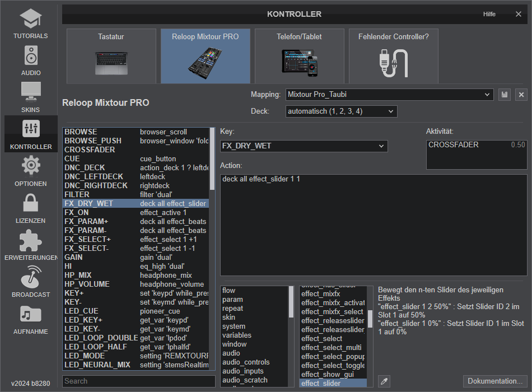This screenshot has width=532, height=392.
Task: Choose the variables action category
Action: pos(254,335)
